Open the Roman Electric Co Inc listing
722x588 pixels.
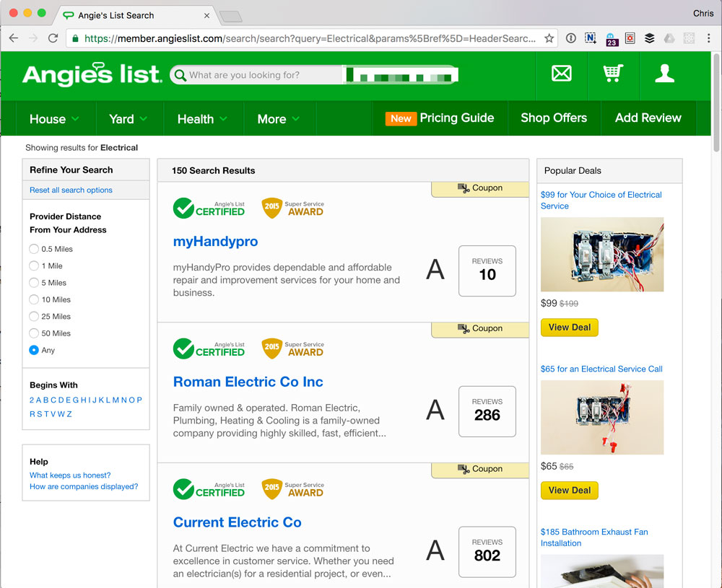[248, 382]
